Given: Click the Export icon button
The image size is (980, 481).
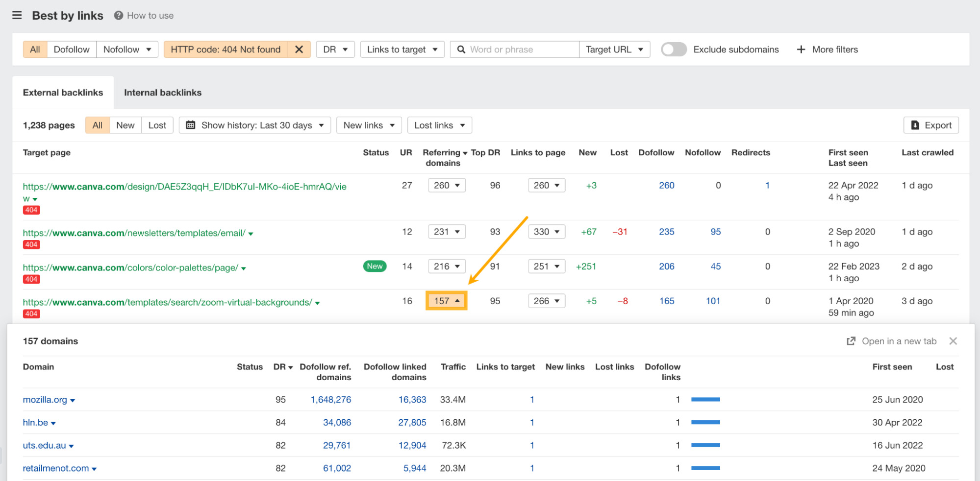Looking at the screenshot, I should tap(915, 125).
